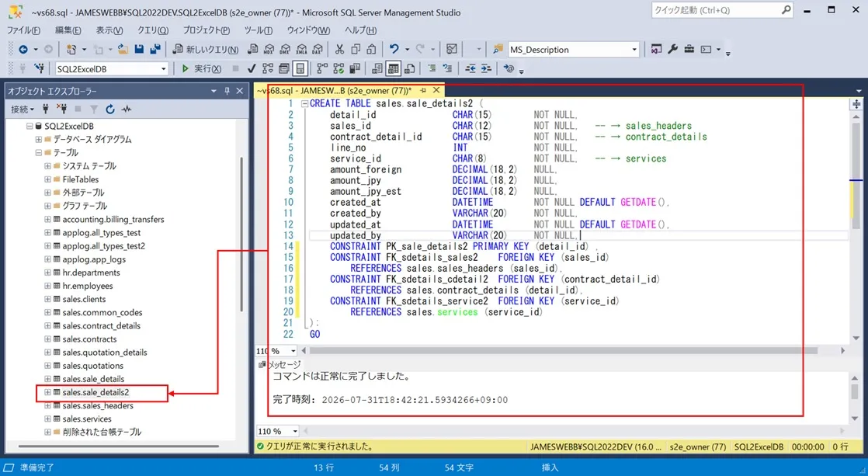Click the Object Explorer vertical scrollbar
868x476 pixels.
(241, 235)
